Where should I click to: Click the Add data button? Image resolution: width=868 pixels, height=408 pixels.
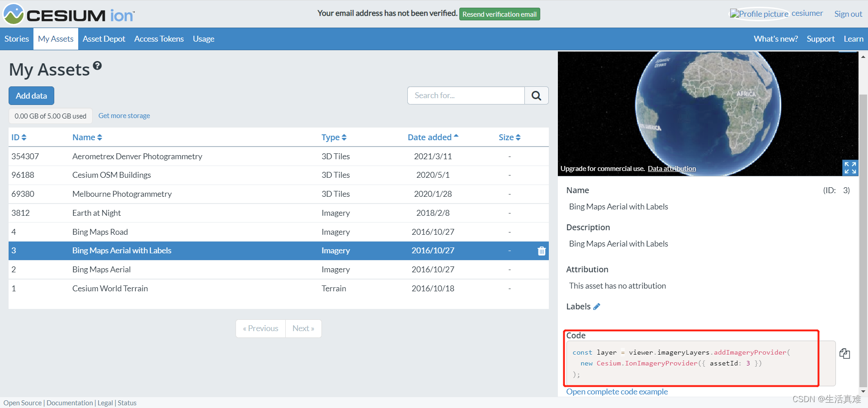(31, 96)
